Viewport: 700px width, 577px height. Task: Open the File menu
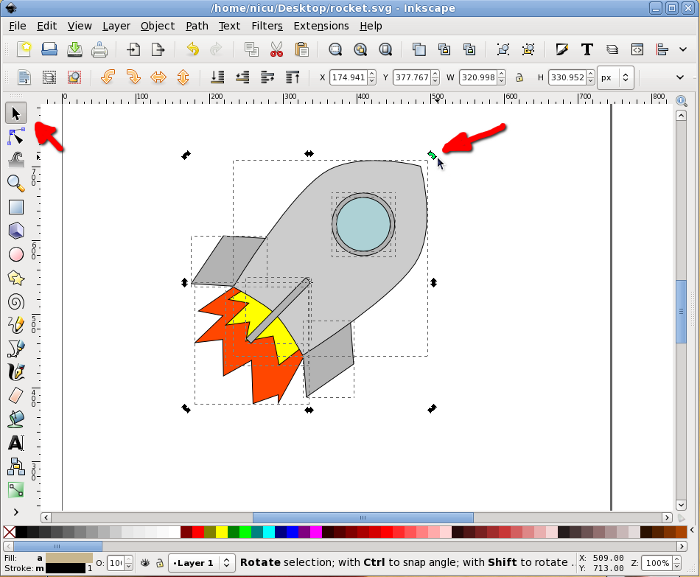tap(17, 26)
